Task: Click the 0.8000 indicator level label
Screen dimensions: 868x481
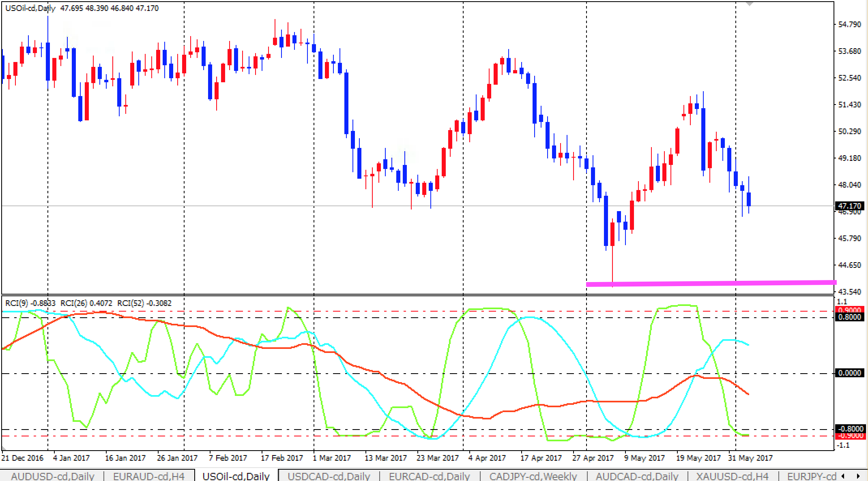Action: pos(850,317)
